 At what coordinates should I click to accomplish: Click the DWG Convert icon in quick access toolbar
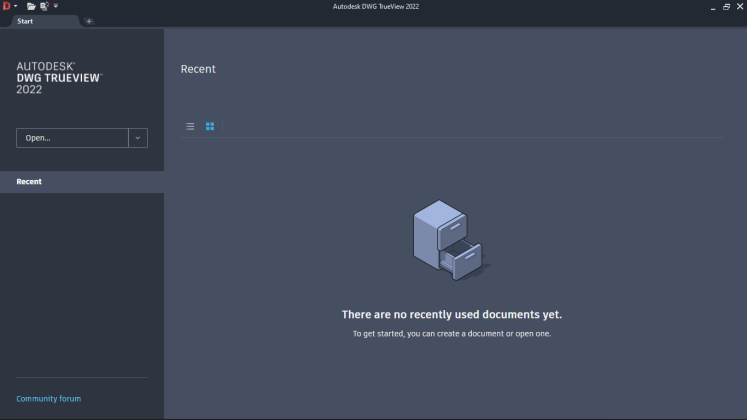click(44, 6)
